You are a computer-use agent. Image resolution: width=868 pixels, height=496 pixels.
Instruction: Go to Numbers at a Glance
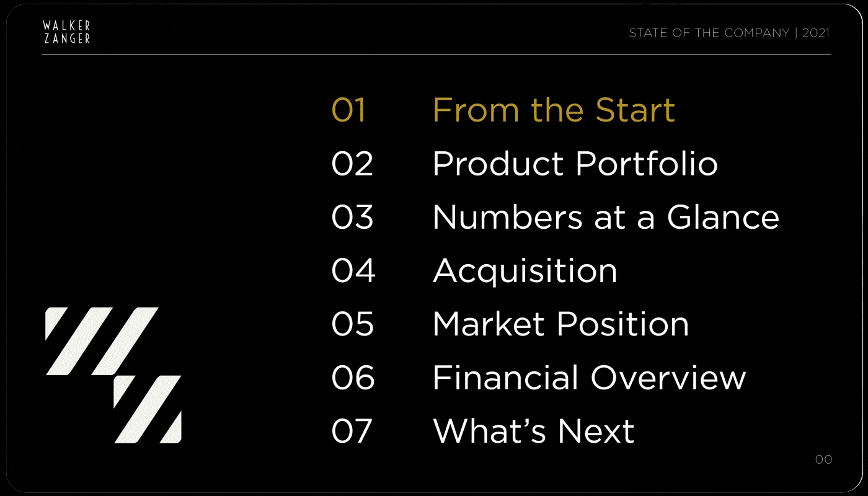(x=606, y=217)
